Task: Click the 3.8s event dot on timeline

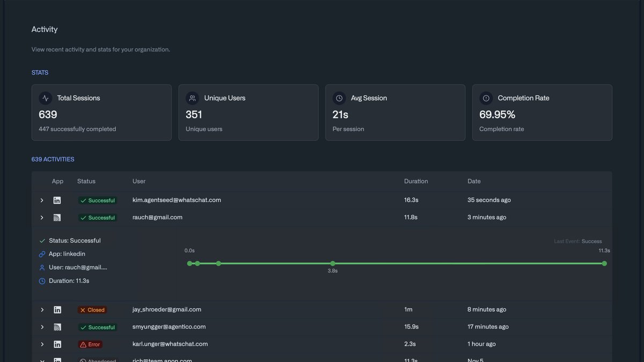Action: 333,263
